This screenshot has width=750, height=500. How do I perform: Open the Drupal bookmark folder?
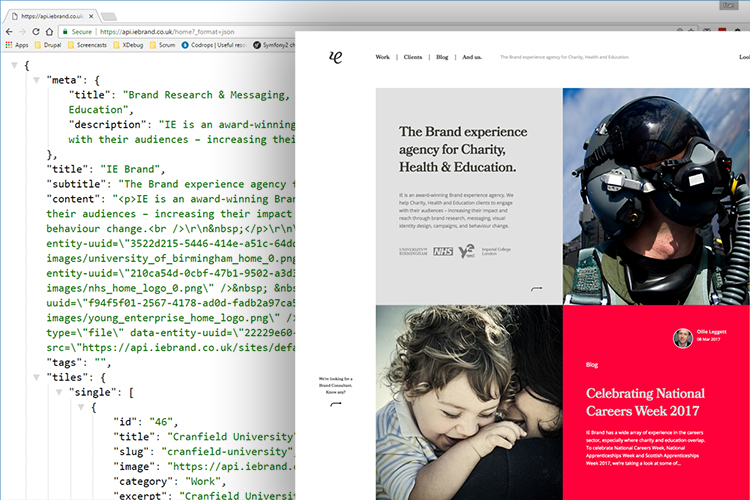[x=47, y=45]
